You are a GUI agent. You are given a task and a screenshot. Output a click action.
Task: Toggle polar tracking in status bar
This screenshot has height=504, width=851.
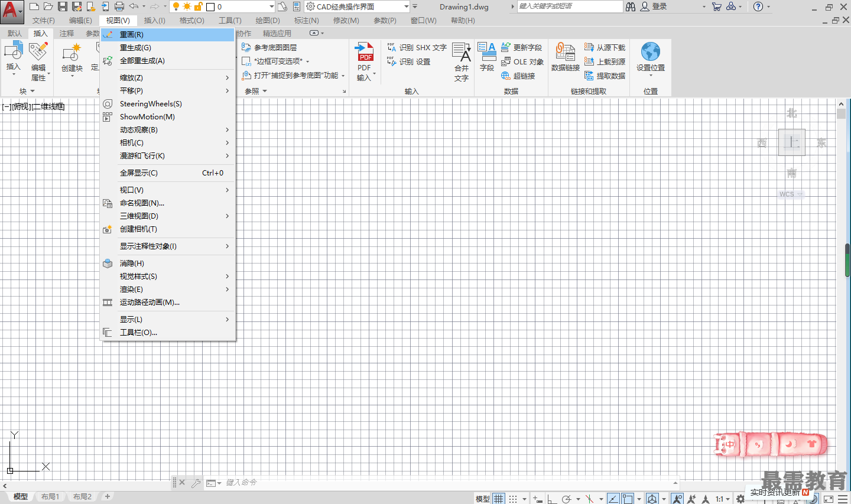pyautogui.click(x=566, y=499)
